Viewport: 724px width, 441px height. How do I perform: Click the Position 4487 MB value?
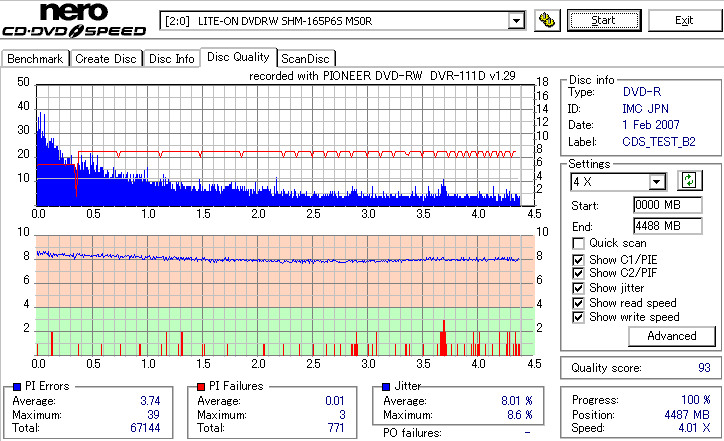tap(688, 415)
